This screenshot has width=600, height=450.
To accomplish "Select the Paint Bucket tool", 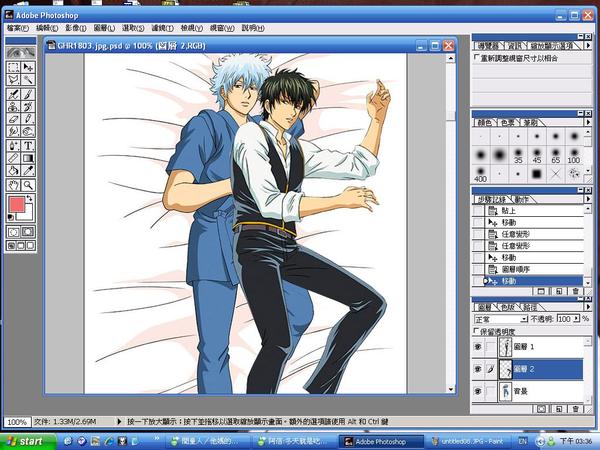I will [x=13, y=171].
